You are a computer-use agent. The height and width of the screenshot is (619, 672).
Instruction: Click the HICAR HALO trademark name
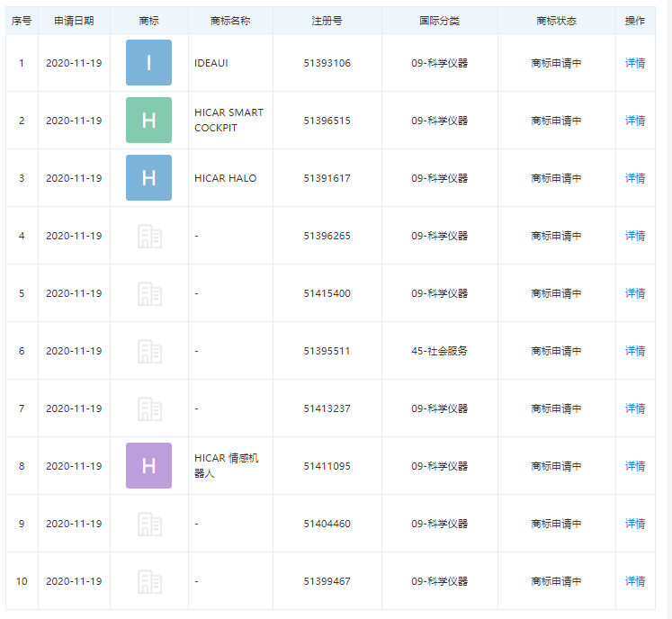[225, 178]
